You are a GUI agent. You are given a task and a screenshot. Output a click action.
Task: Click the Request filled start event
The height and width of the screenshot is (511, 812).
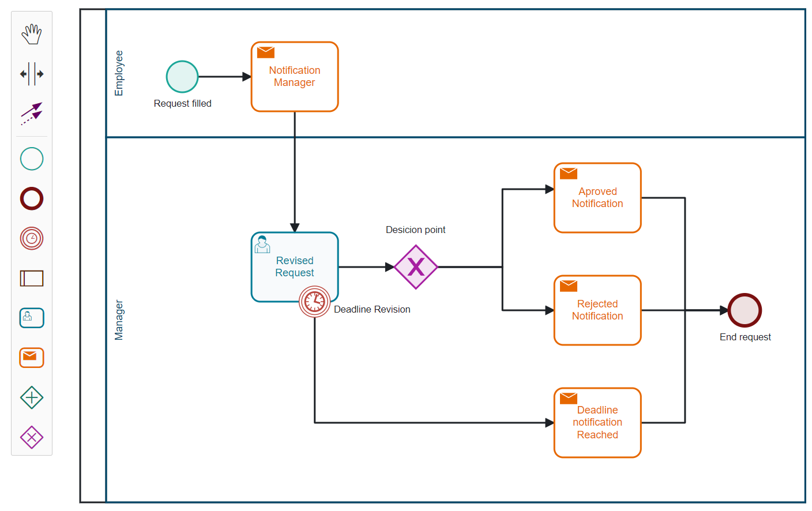point(182,77)
